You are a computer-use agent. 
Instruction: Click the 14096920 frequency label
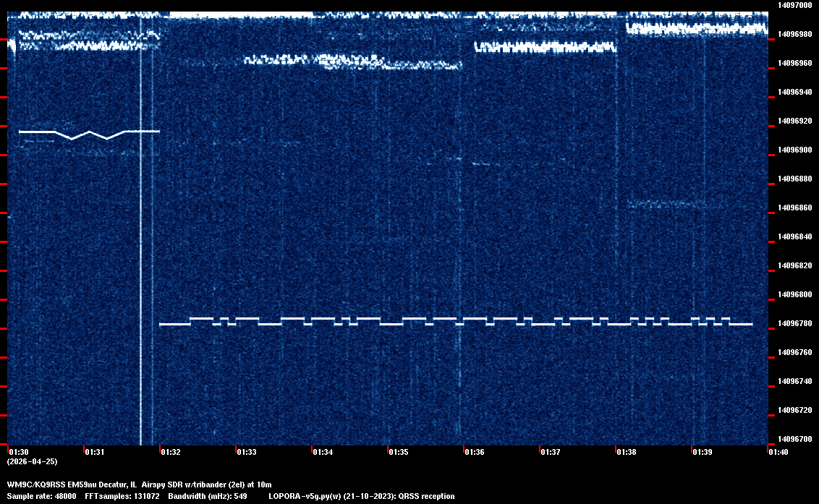[x=795, y=121]
